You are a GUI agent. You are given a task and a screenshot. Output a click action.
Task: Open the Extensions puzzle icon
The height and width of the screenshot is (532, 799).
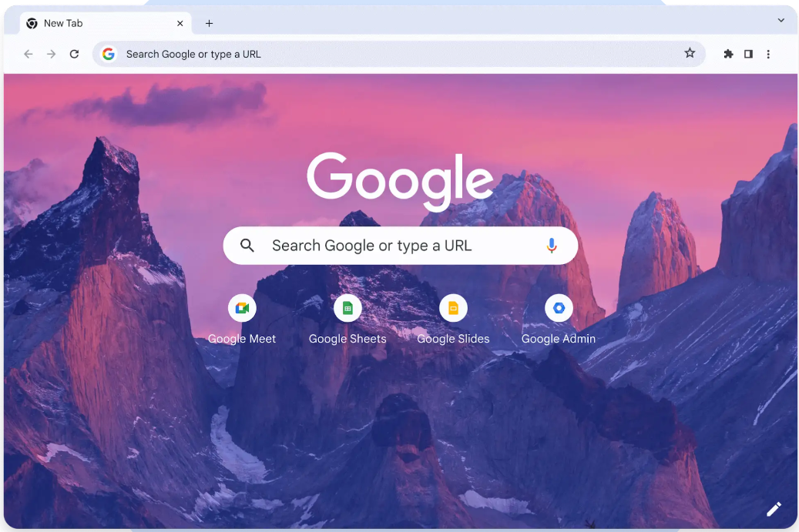(728, 54)
